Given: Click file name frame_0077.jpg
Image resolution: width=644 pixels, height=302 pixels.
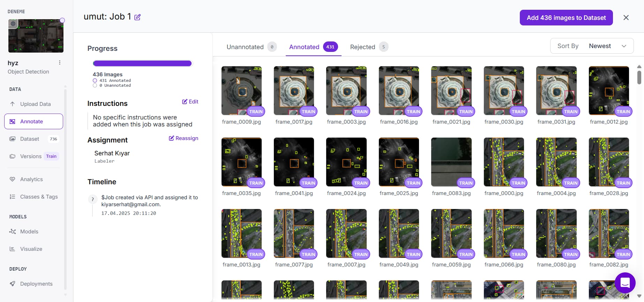Looking at the screenshot, I should tap(294, 265).
